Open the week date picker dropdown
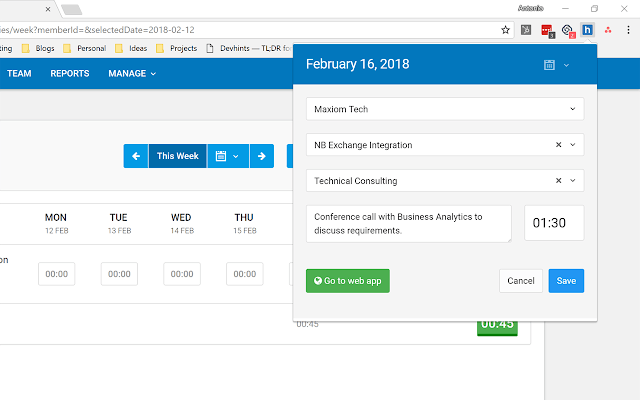640x400 pixels. 228,156
